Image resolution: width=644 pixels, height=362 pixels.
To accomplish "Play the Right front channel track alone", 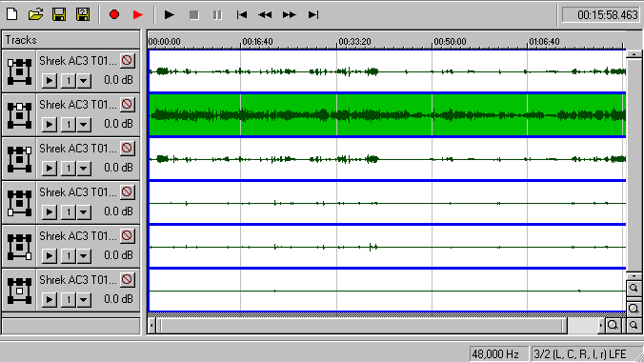I will coord(50,168).
